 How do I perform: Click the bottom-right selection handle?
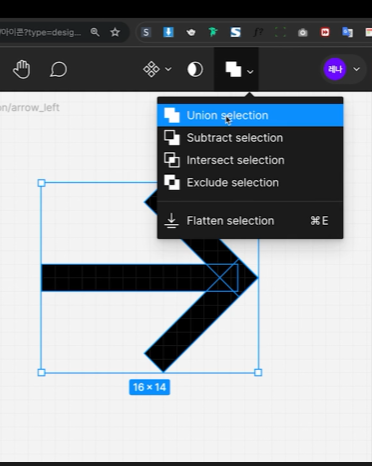258,372
